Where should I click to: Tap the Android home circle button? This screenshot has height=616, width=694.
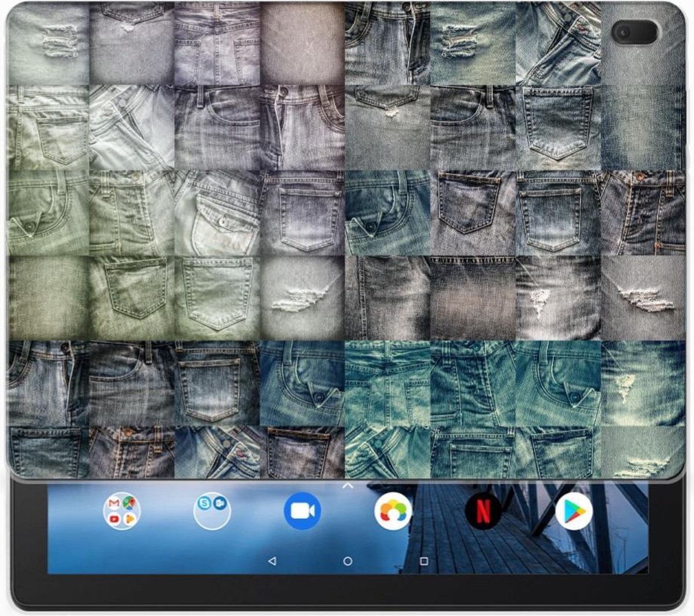tap(348, 561)
